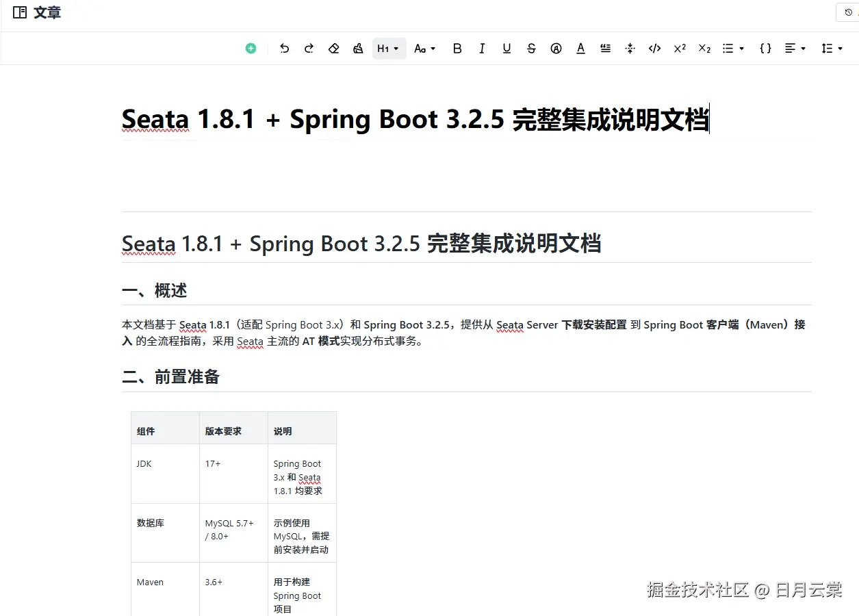Viewport: 859px width, 616px height.
Task: Open the text alignment dropdown
Action: 795,49
